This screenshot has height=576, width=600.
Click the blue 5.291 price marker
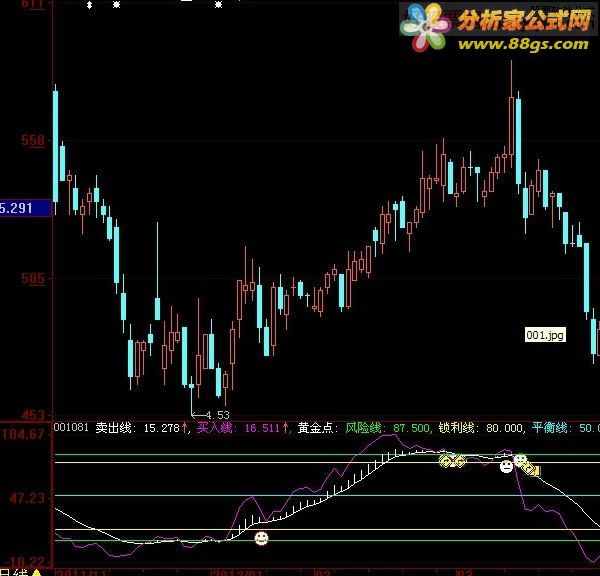(26, 208)
